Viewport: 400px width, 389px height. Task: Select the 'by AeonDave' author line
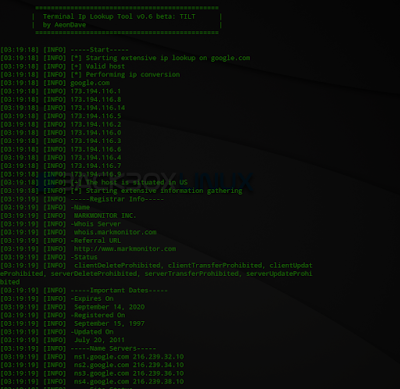pos(64,25)
